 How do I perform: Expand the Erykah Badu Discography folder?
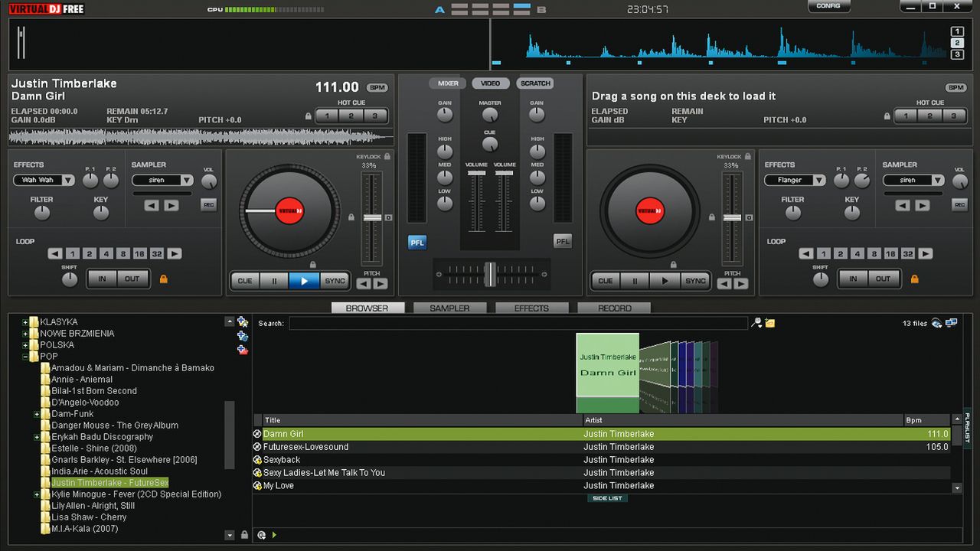click(37, 437)
